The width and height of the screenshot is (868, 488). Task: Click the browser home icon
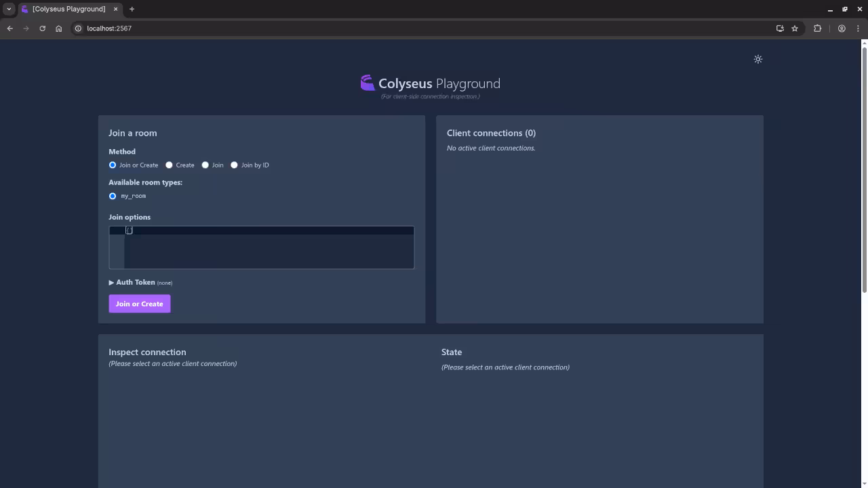(x=58, y=28)
